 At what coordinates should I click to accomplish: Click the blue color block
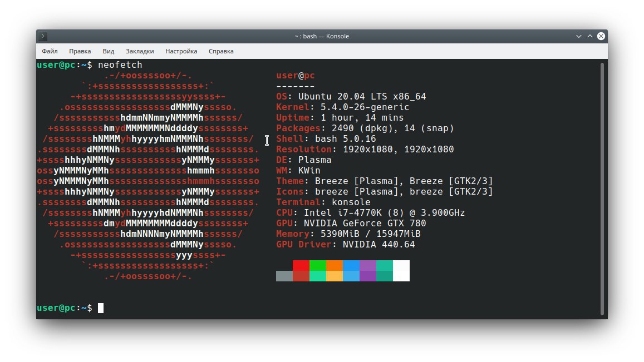pyautogui.click(x=351, y=266)
